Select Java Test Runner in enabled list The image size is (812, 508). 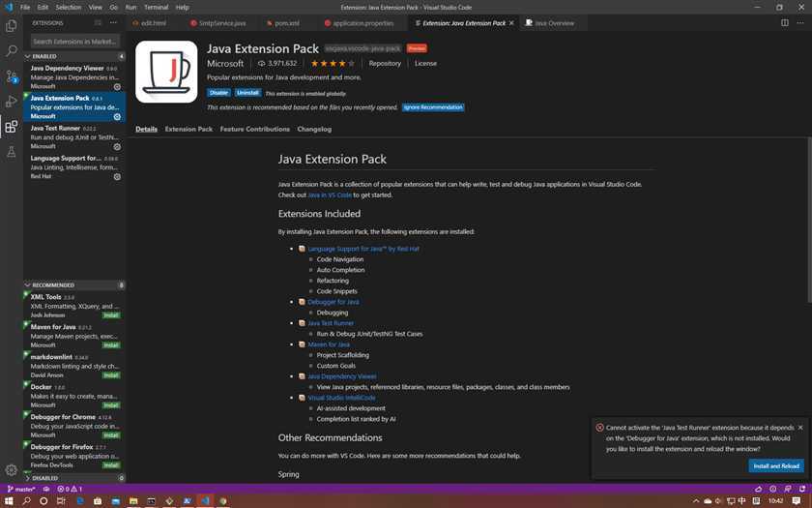(74, 136)
